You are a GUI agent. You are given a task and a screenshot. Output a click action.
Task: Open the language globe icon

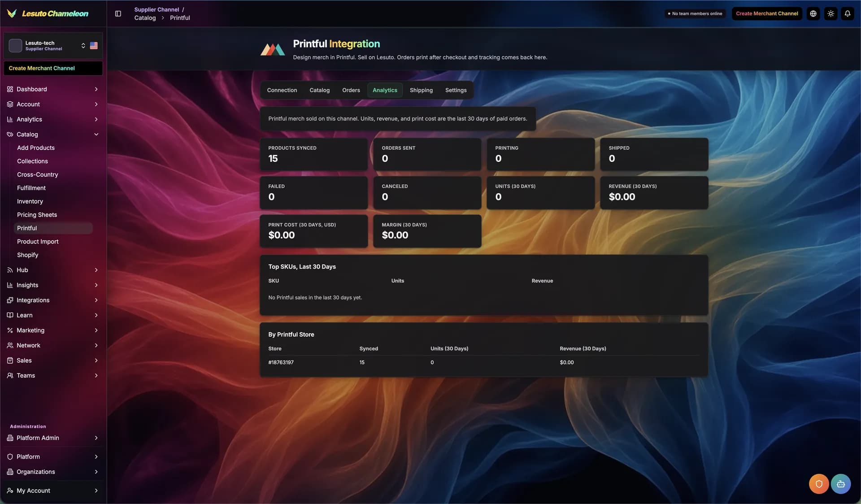pos(813,13)
